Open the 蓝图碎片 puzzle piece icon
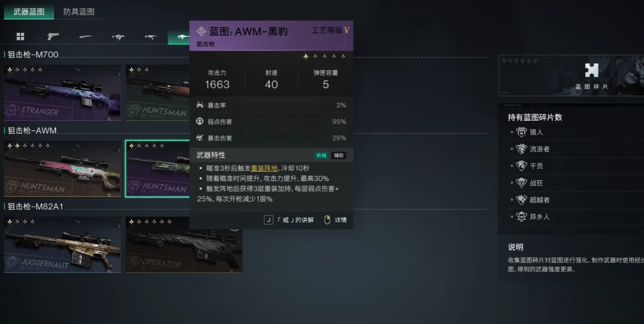The image size is (644, 324). point(592,70)
